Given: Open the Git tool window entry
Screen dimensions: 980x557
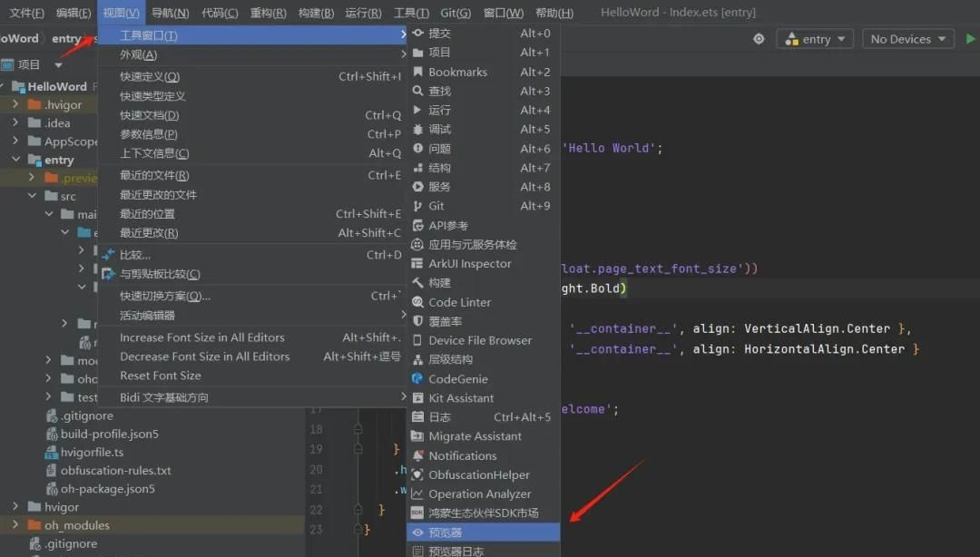Looking at the screenshot, I should pos(436,206).
